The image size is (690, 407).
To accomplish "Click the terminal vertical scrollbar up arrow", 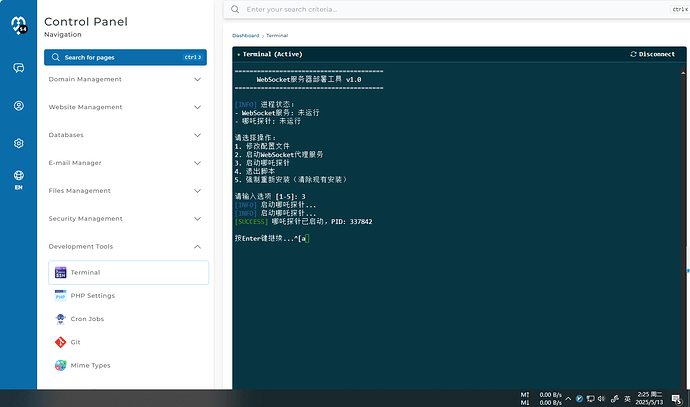I will click(x=683, y=73).
